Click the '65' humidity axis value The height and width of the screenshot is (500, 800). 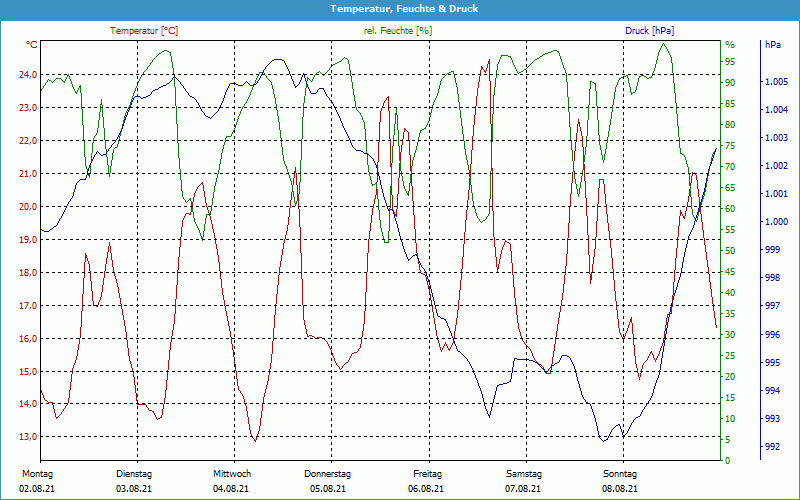[730, 188]
